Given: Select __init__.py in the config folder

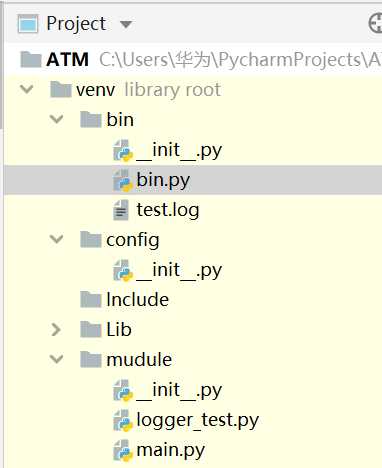Looking at the screenshot, I should coord(179,271).
